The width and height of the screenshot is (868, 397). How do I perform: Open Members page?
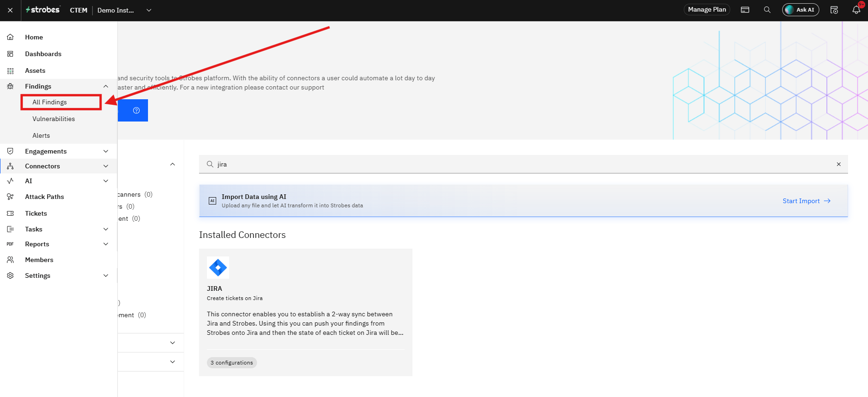pos(39,260)
